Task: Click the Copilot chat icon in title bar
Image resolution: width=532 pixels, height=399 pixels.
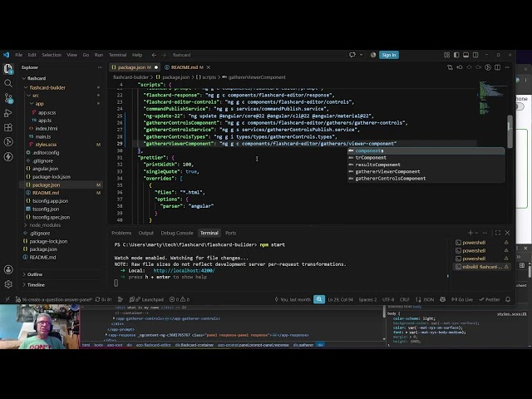Action: (x=352, y=55)
